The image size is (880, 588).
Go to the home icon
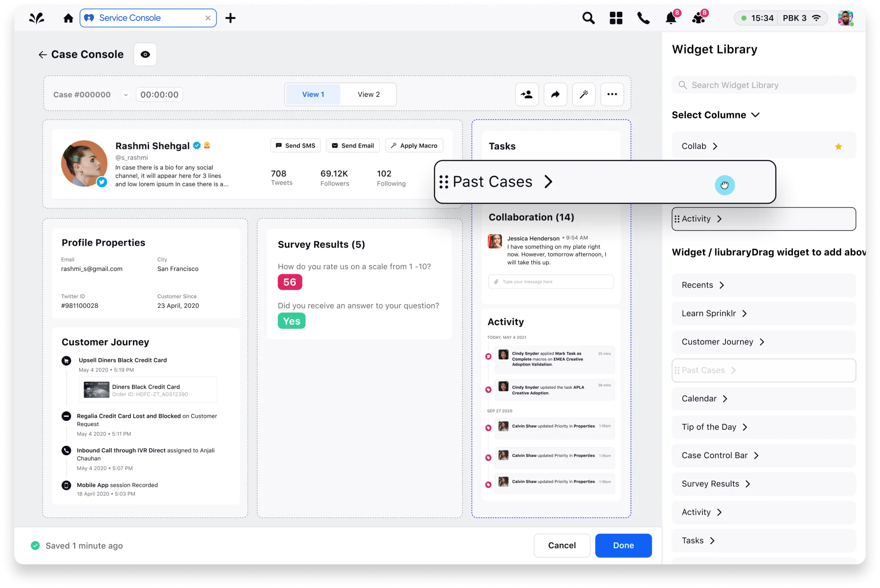point(68,18)
